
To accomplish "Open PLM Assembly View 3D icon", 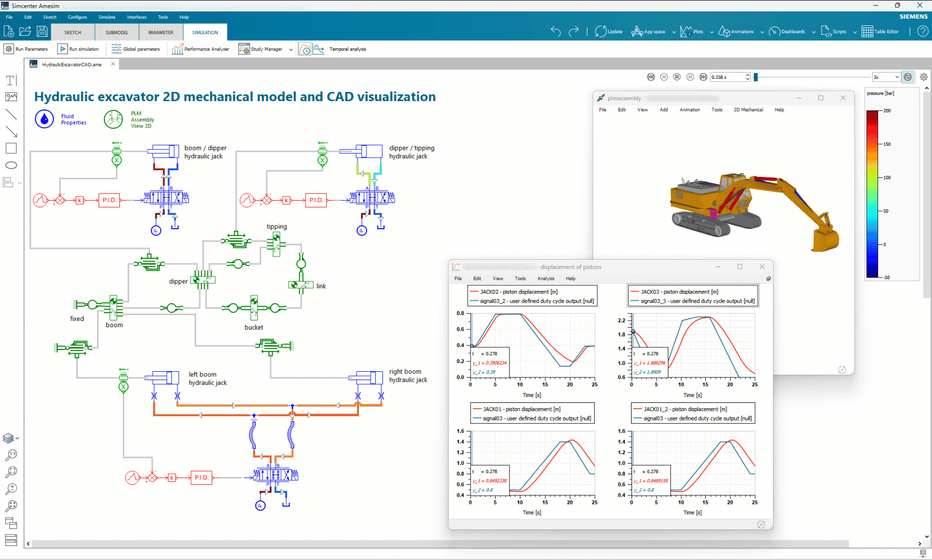I will pos(113,119).
